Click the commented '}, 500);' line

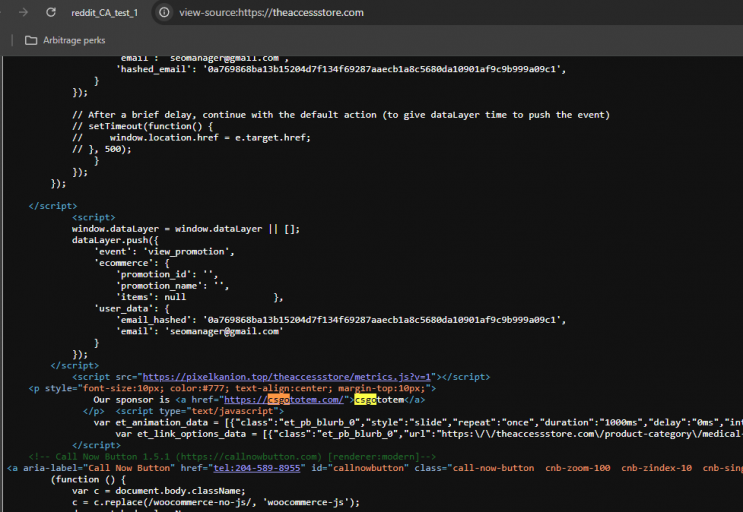click(x=101, y=149)
